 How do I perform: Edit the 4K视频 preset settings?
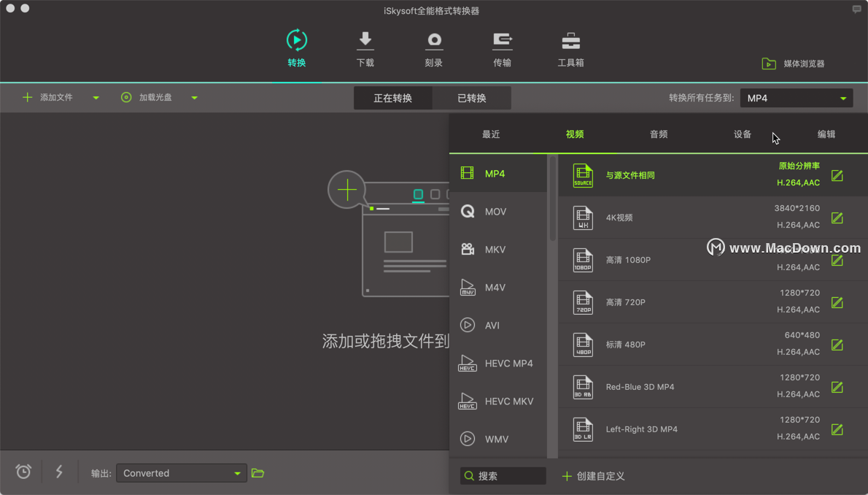[x=837, y=218]
